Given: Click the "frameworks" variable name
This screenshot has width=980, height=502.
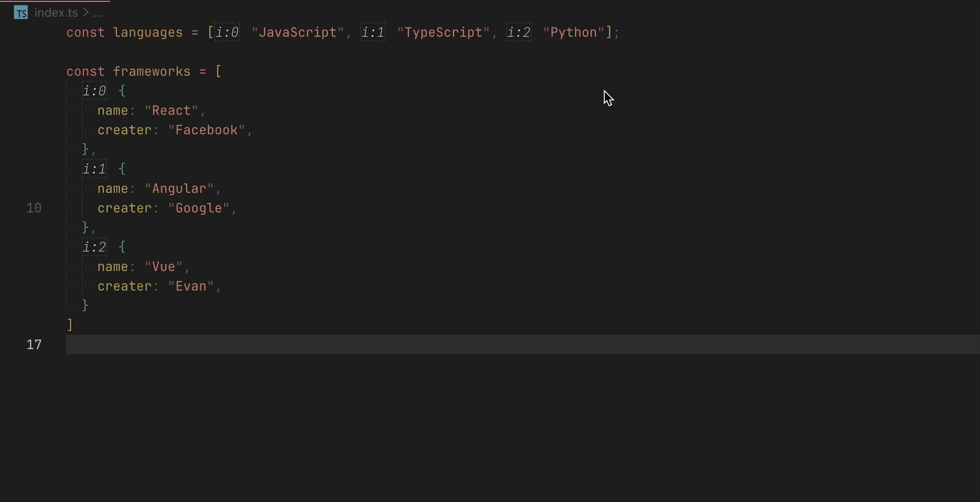Looking at the screenshot, I should coord(152,71).
